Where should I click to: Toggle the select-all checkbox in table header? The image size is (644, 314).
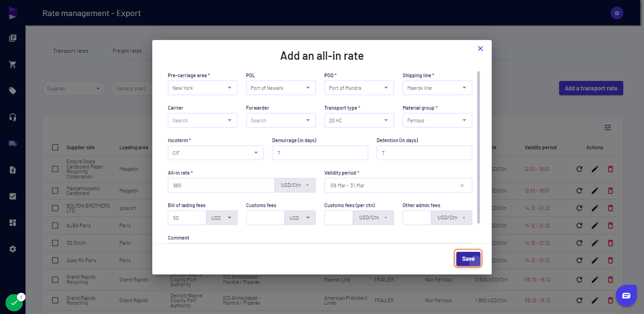55,147
